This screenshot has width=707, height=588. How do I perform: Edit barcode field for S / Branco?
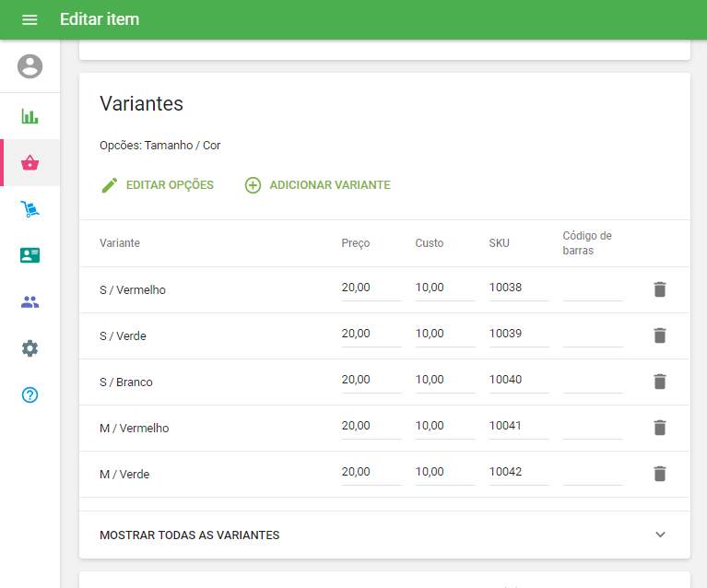593,381
